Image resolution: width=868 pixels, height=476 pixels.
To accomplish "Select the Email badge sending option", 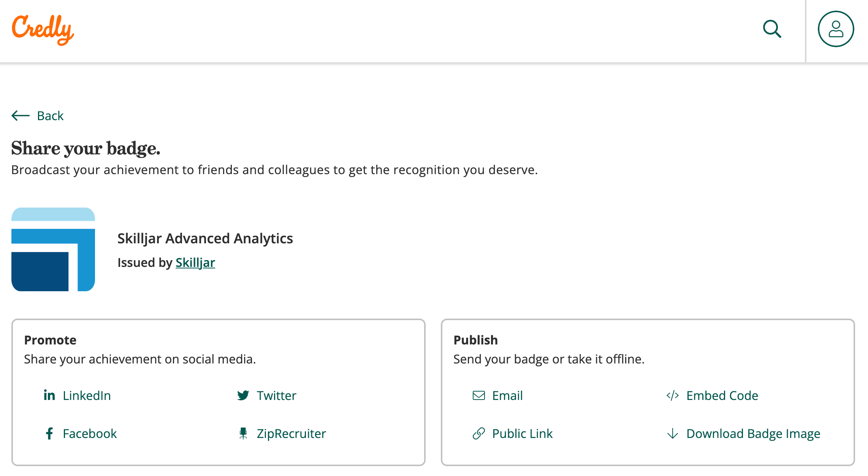I will coord(508,395).
